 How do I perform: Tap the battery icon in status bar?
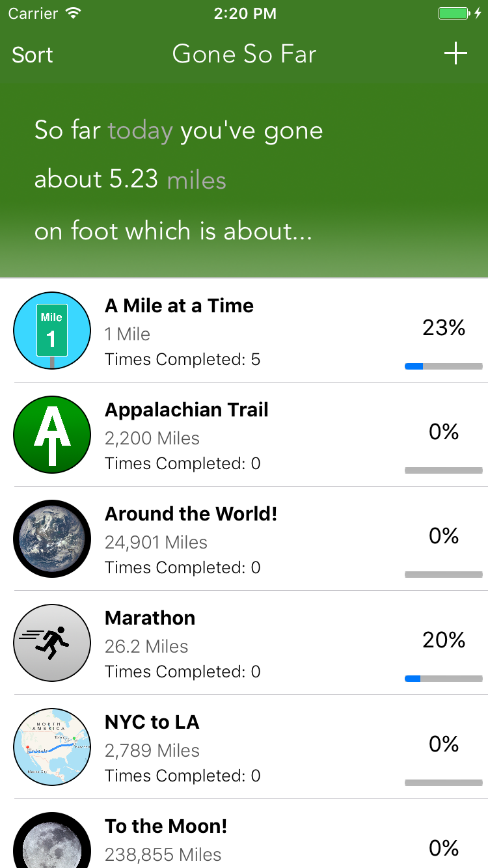tap(454, 13)
